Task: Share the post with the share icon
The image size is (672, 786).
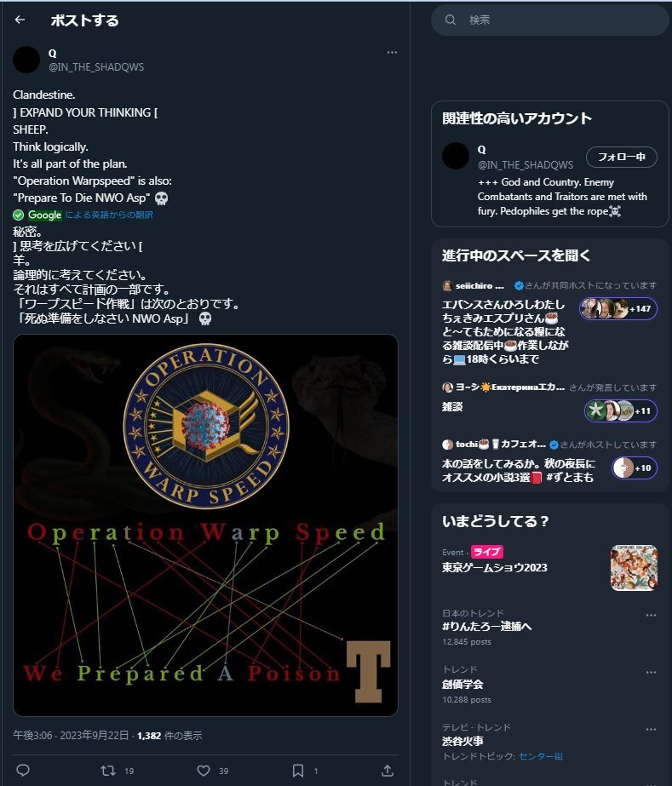Action: [388, 771]
